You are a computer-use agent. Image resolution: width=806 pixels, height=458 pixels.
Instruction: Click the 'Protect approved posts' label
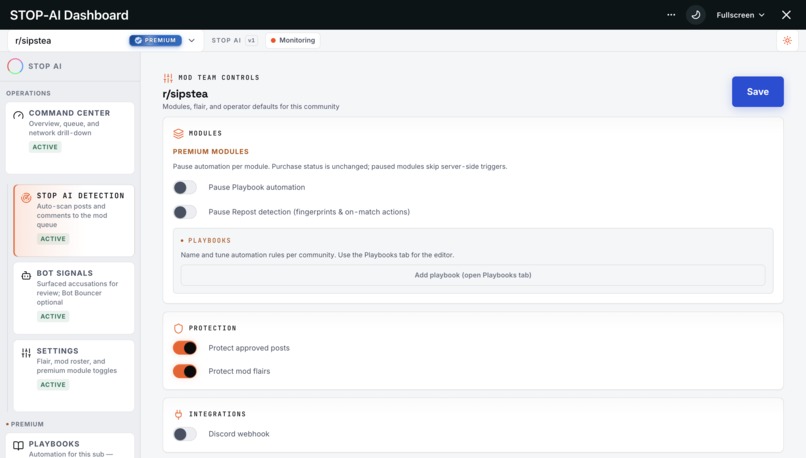[249, 348]
